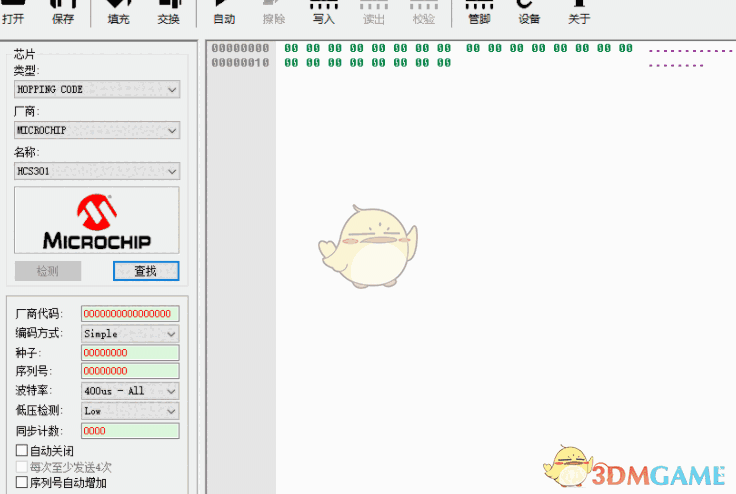
Task: Click the 读出 read toolbar icon
Action: click(374, 12)
